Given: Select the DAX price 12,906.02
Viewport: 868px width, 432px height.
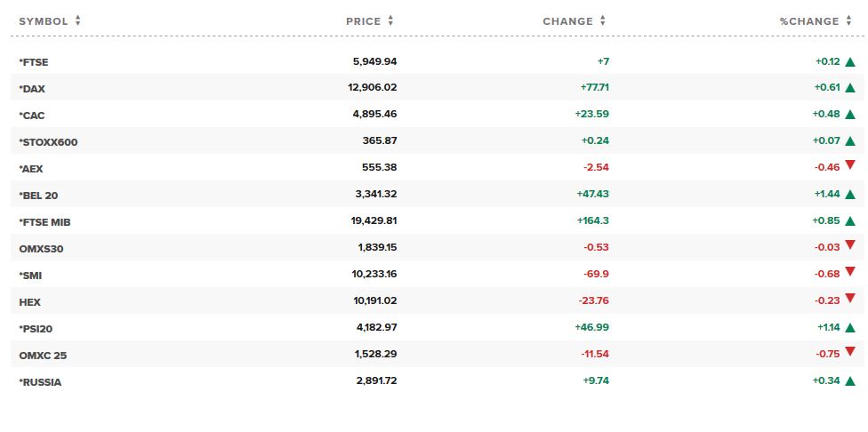Looking at the screenshot, I should click(x=373, y=87).
